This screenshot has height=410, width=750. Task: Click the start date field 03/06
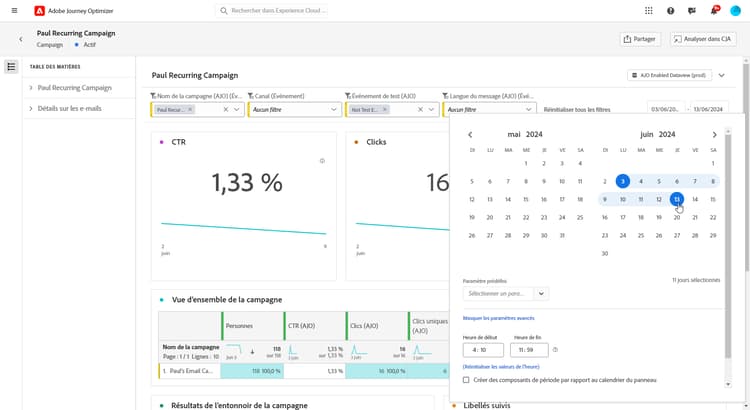tap(665, 109)
